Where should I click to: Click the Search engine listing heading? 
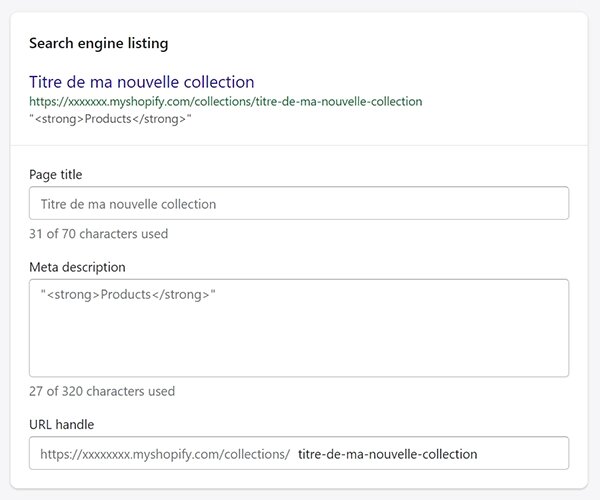point(99,43)
